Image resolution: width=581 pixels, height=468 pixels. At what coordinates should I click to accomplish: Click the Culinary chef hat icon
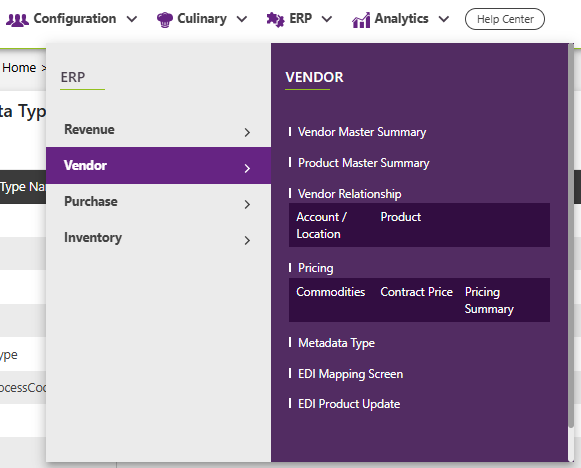(x=165, y=20)
